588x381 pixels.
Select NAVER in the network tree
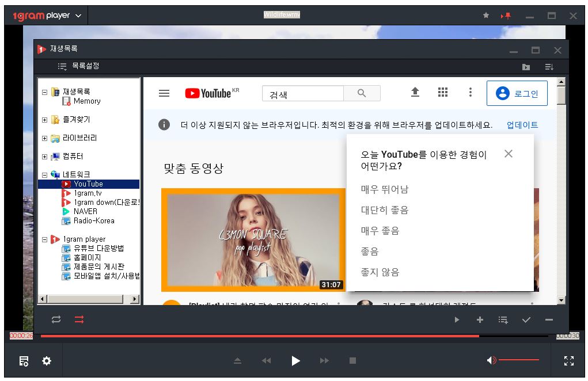point(85,212)
